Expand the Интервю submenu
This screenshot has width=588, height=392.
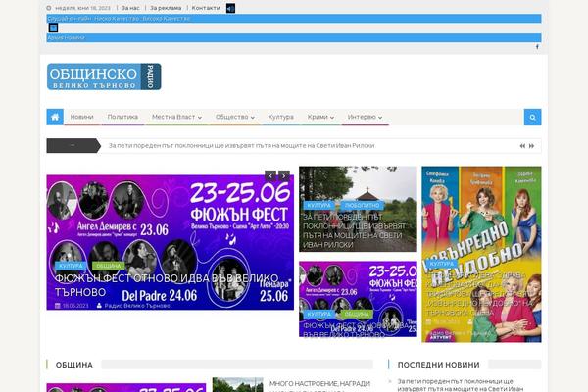click(x=365, y=117)
